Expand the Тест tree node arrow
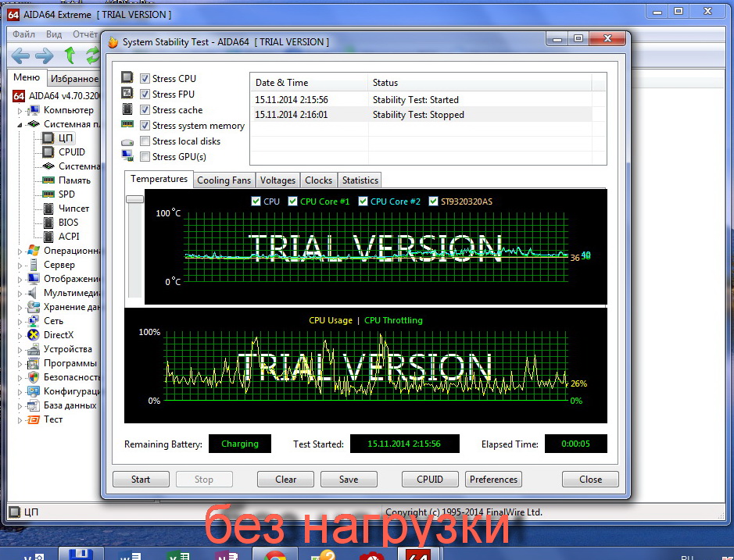Screen dimensions: 734x560 click(x=20, y=419)
